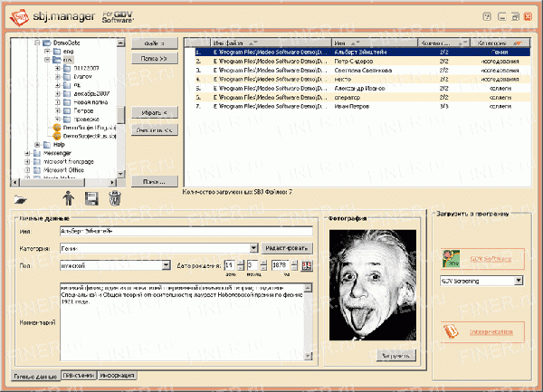Click the help question mark icon in title bar
The width and height of the screenshot is (543, 392).
point(487,16)
